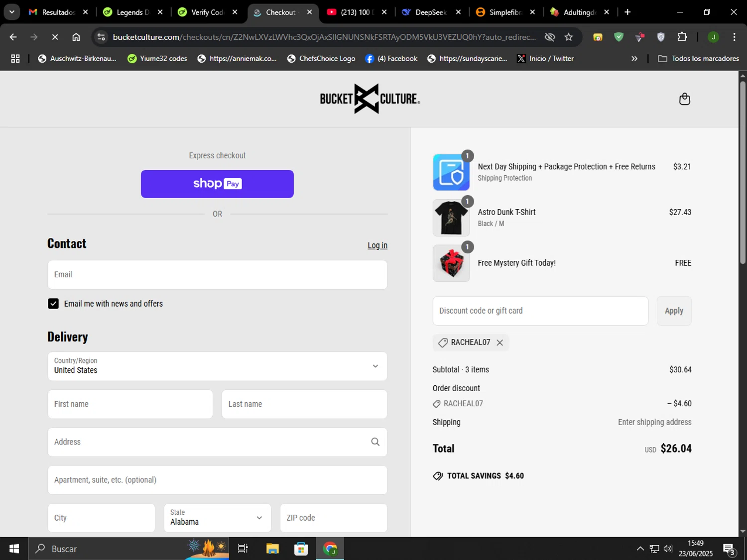Open File Explorer from the taskbar
The height and width of the screenshot is (560, 747).
tap(272, 549)
